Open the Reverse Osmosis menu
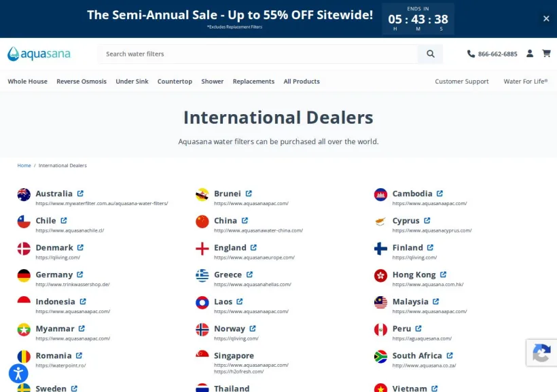557x392 pixels. (x=82, y=82)
